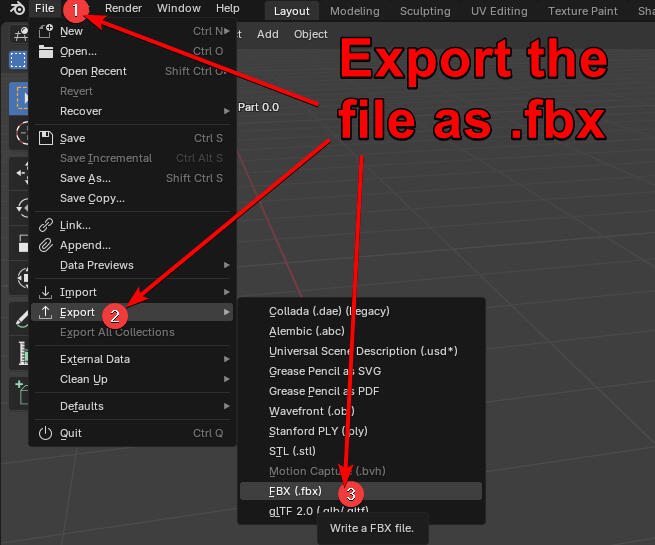Expand the External Data submenu
This screenshot has height=545, width=655.
(95, 359)
